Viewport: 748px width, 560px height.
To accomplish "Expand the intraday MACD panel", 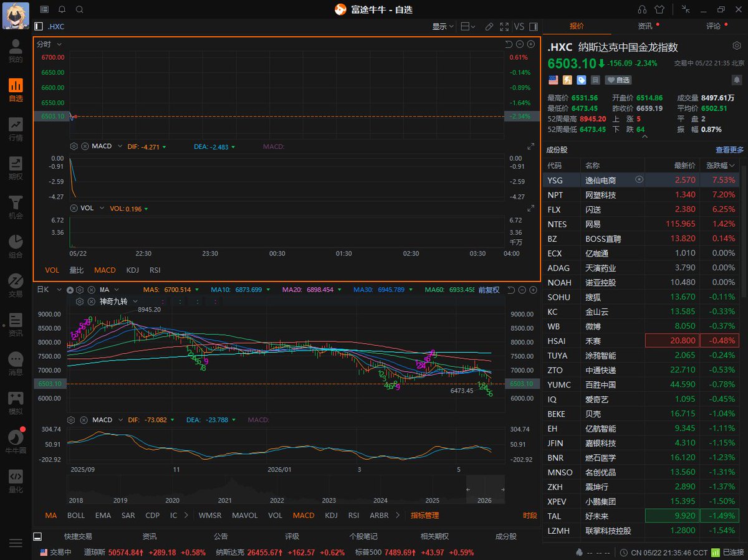I will 530,146.
